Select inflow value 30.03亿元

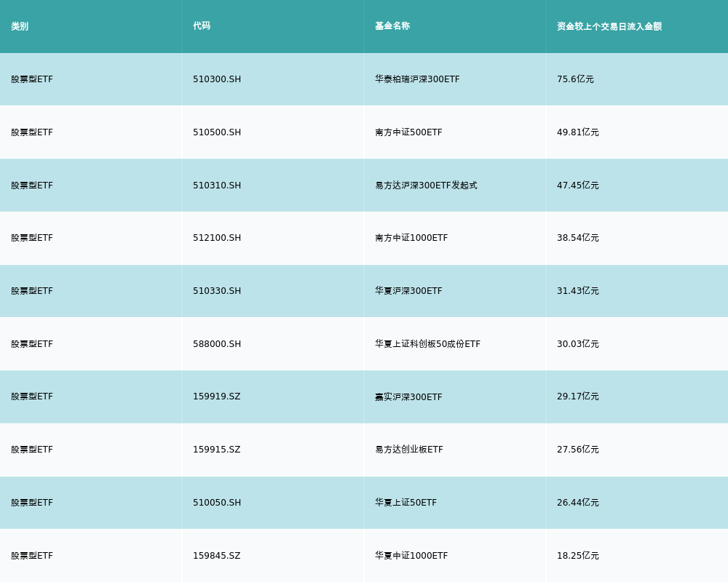578,344
